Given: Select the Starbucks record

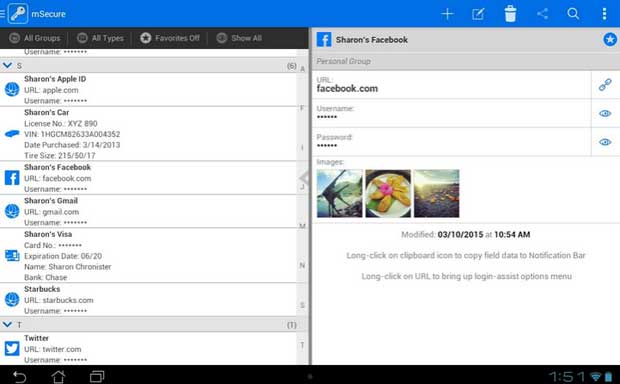Looking at the screenshot, I should pos(148,300).
